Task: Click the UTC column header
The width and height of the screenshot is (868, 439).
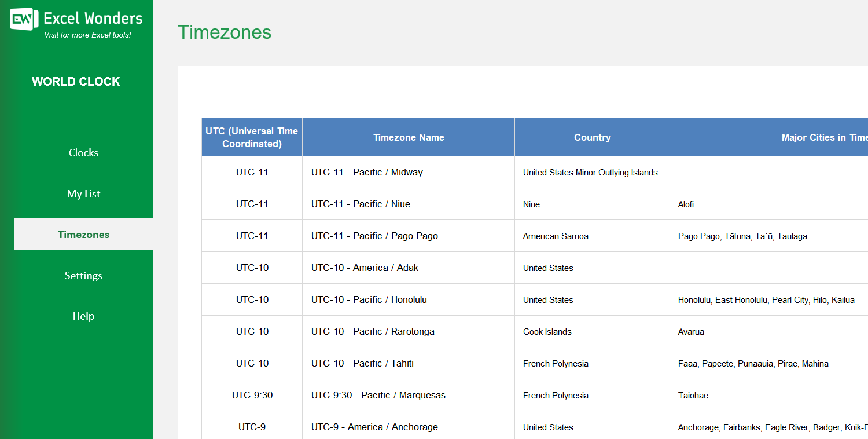Action: 252,137
